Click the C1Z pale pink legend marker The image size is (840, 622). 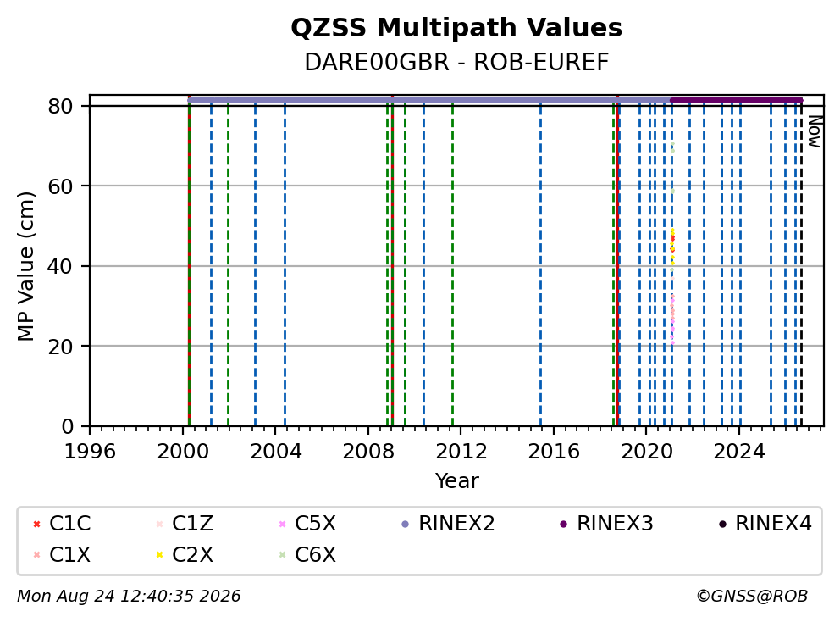(x=159, y=524)
